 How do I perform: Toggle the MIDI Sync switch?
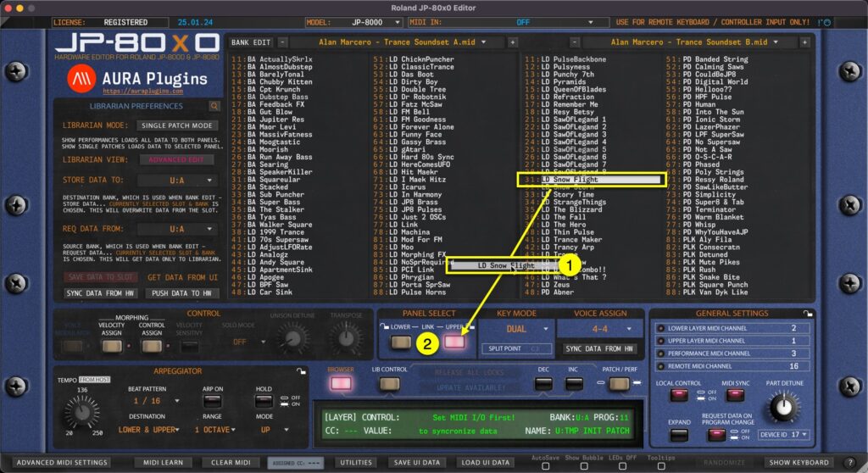735,395
